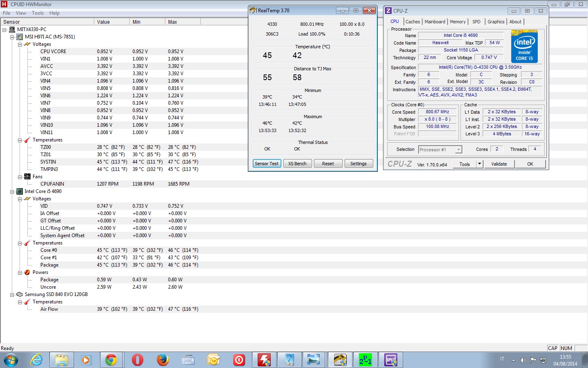The width and height of the screenshot is (588, 368).
Task: Open the Opera browser taskbar icon
Action: pyautogui.click(x=138, y=360)
